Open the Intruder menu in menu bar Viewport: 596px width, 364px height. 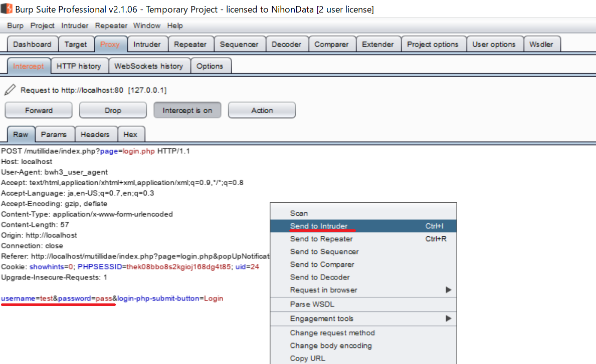[75, 26]
